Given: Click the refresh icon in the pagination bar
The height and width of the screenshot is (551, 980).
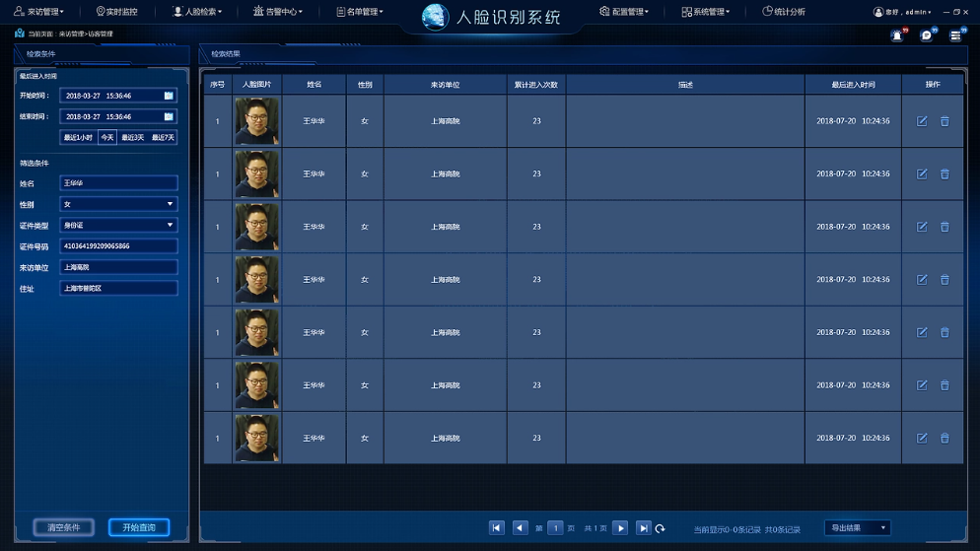Looking at the screenshot, I should coord(661,528).
